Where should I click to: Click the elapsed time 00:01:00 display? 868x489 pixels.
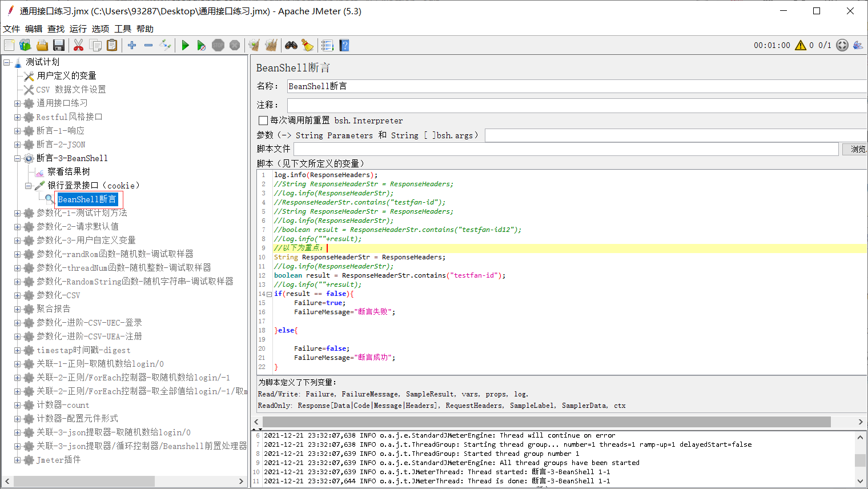tap(772, 45)
